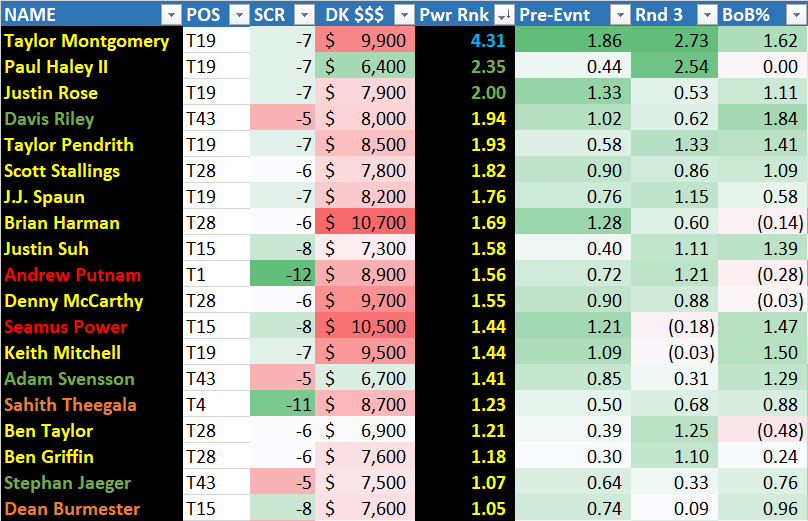Open the NAME column filter dropdown
Image resolution: width=808 pixels, height=521 pixels.
[171, 15]
